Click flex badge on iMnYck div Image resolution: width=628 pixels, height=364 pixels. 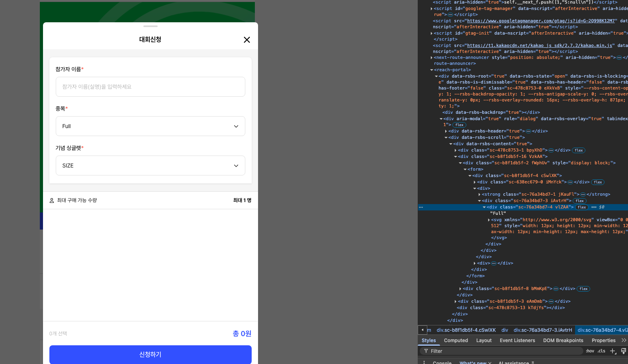[x=598, y=182]
